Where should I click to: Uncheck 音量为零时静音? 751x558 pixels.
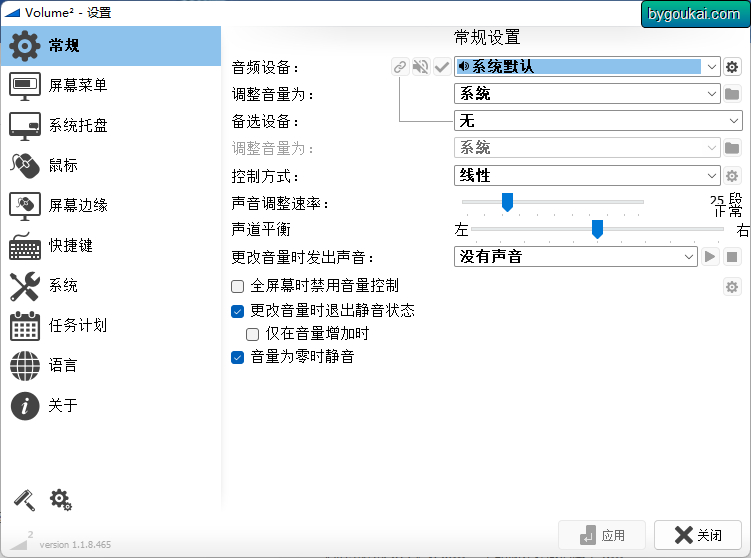pyautogui.click(x=238, y=357)
